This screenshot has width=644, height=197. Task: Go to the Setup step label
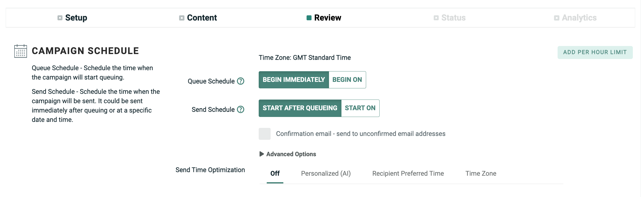76,18
